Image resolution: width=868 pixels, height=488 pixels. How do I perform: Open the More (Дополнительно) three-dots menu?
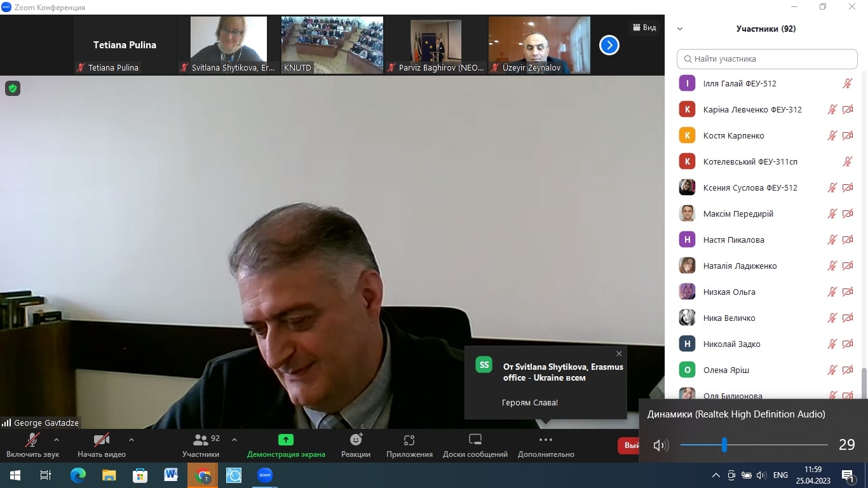click(546, 440)
